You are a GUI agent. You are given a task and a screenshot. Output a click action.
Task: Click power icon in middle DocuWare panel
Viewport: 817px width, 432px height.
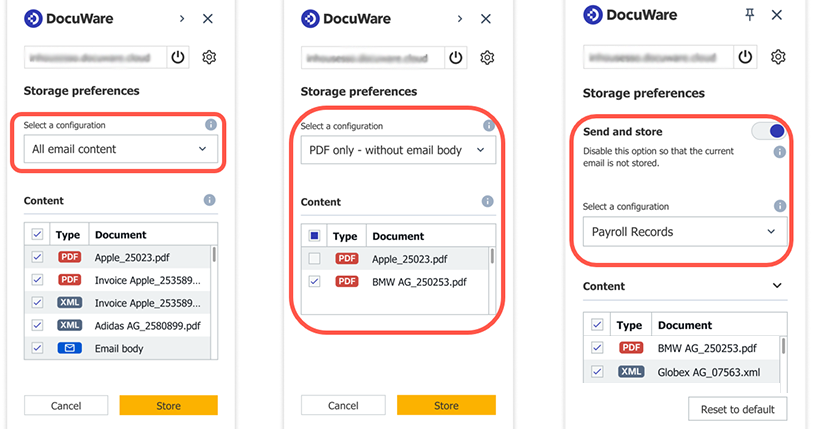pos(455,57)
